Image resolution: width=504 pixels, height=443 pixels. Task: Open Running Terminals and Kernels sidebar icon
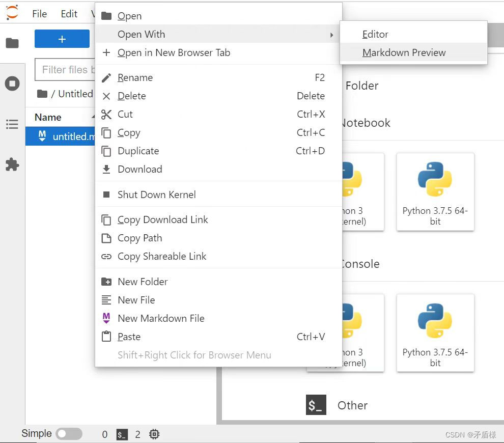(x=12, y=84)
